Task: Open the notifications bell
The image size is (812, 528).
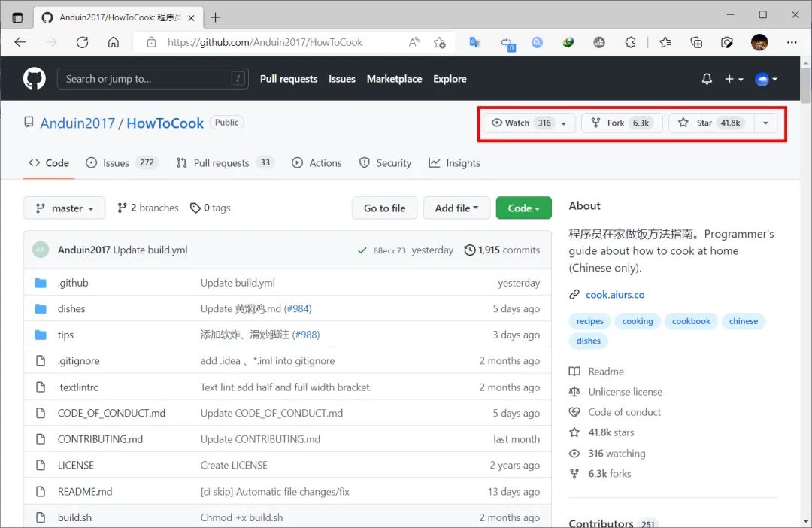Action: [706, 79]
